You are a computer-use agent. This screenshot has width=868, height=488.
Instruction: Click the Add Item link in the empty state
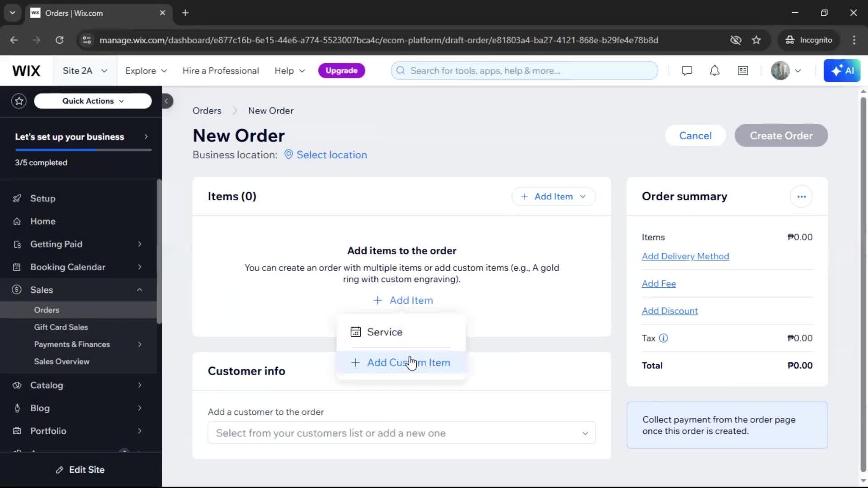[402, 300]
